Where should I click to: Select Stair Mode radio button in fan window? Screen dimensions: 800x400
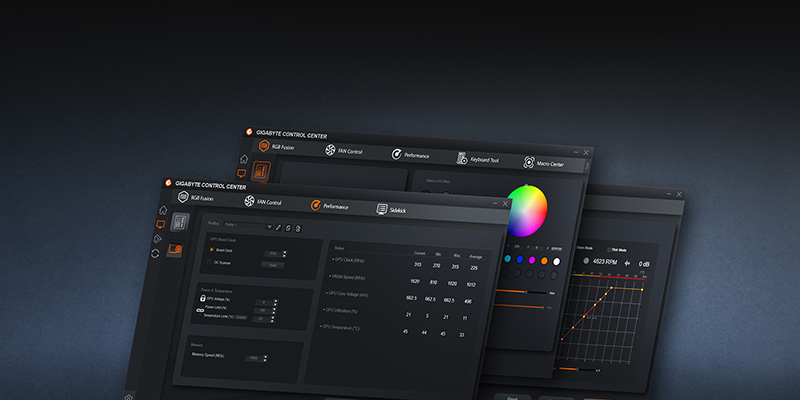pos(609,249)
